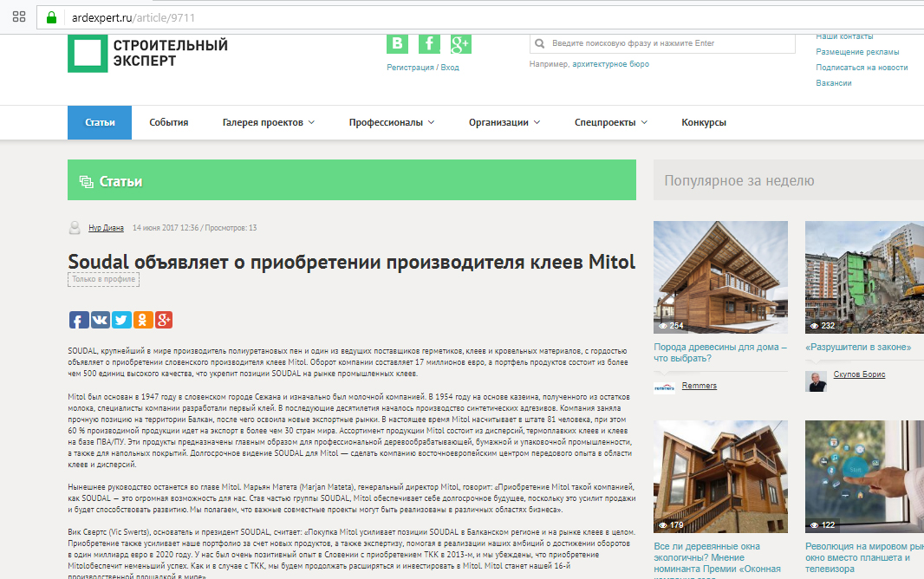Open the browser speed dial grid icon
The width and height of the screenshot is (924, 579).
coord(19,17)
